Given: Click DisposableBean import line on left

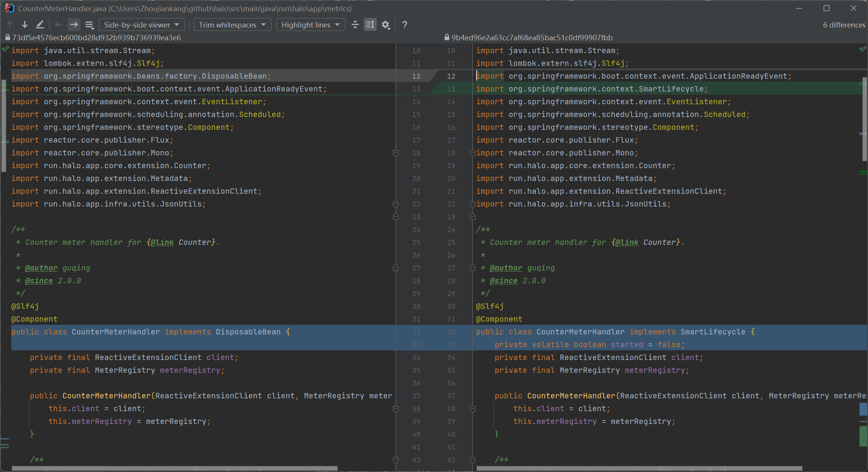Looking at the screenshot, I should click(141, 76).
